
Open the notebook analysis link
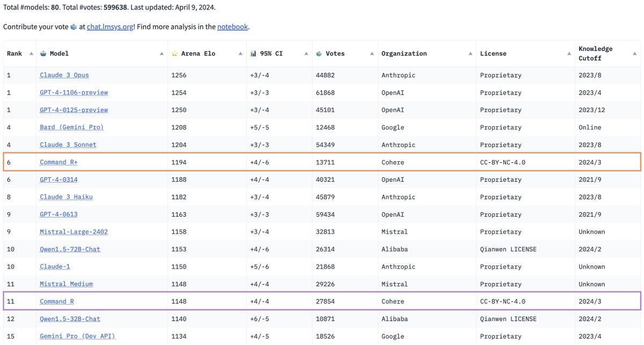tap(233, 26)
